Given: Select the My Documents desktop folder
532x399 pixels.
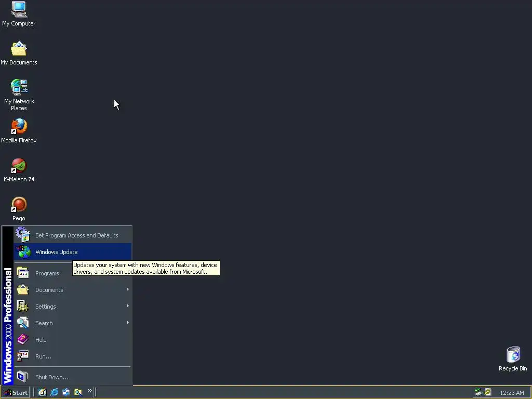Looking at the screenshot, I should [x=19, y=53].
